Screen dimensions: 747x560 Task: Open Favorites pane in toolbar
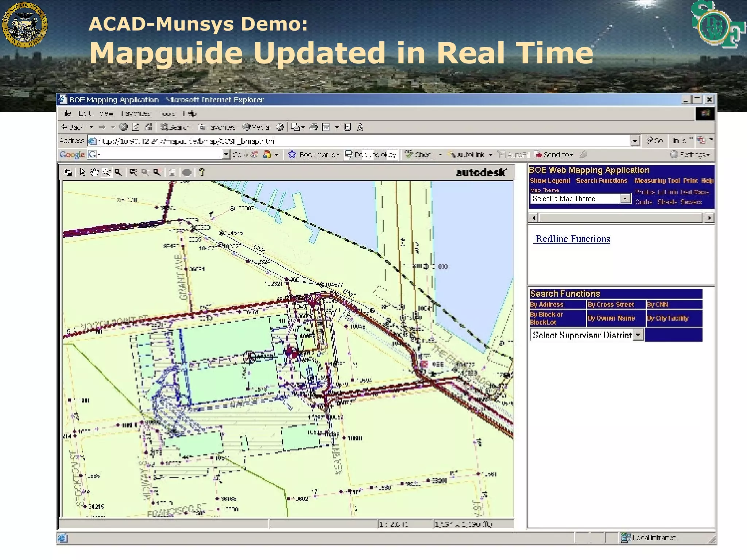pos(217,127)
